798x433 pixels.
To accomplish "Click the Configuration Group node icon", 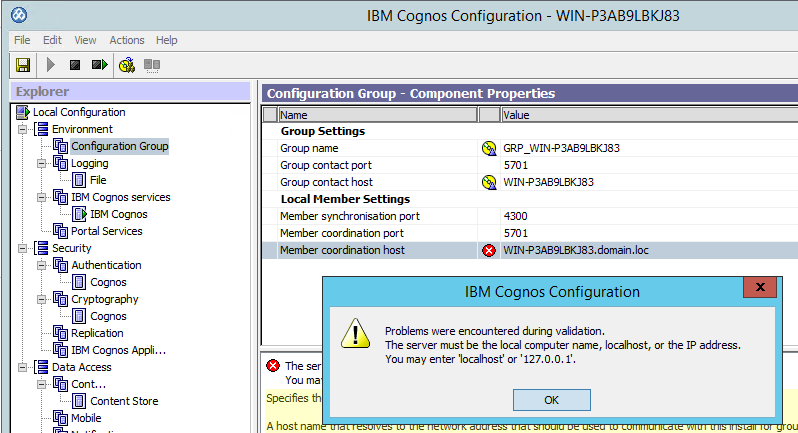I will [61, 147].
